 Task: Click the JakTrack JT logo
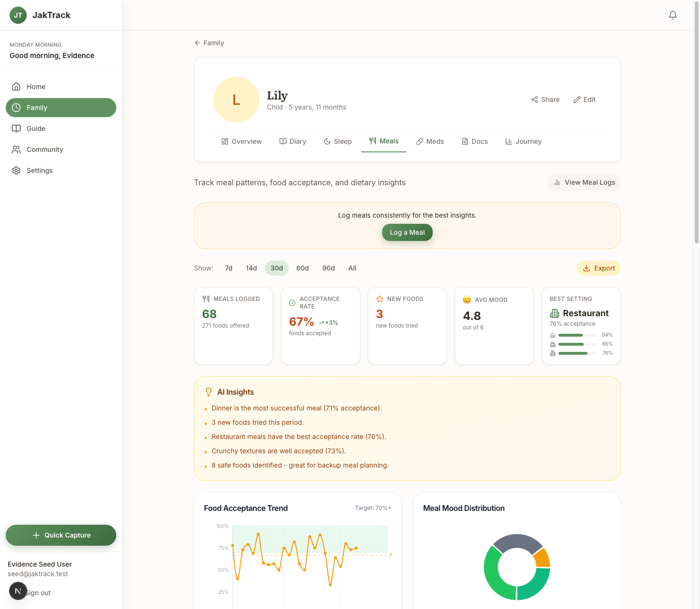18,15
